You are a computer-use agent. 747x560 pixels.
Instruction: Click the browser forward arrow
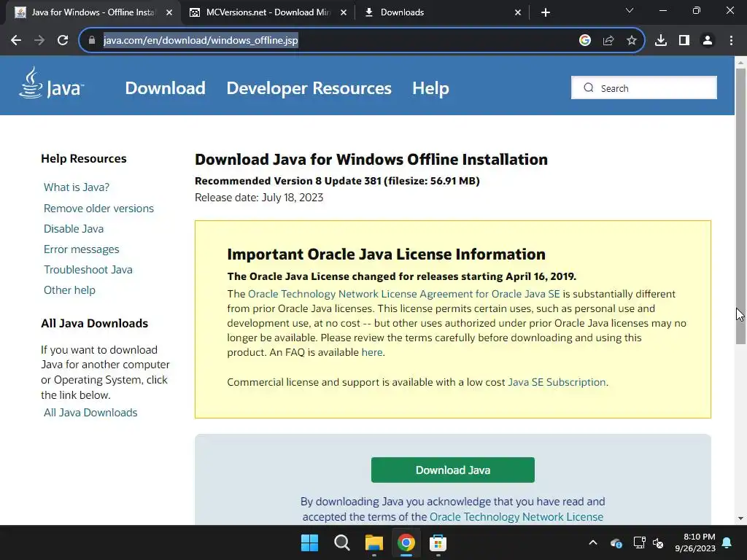(39, 41)
